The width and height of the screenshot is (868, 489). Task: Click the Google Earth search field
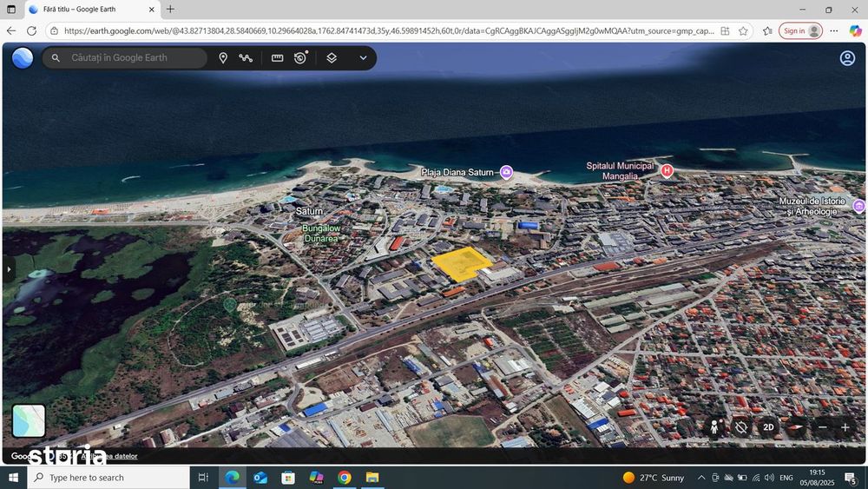click(130, 58)
